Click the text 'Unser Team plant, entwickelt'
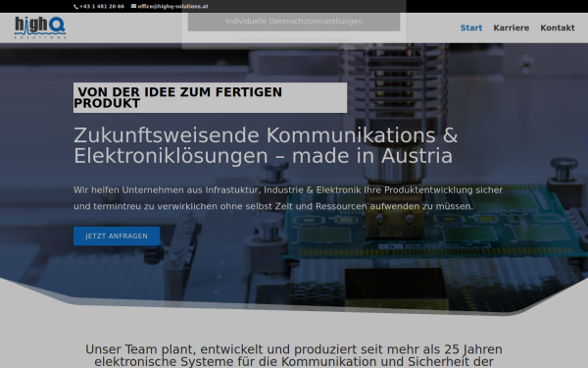 294,355
